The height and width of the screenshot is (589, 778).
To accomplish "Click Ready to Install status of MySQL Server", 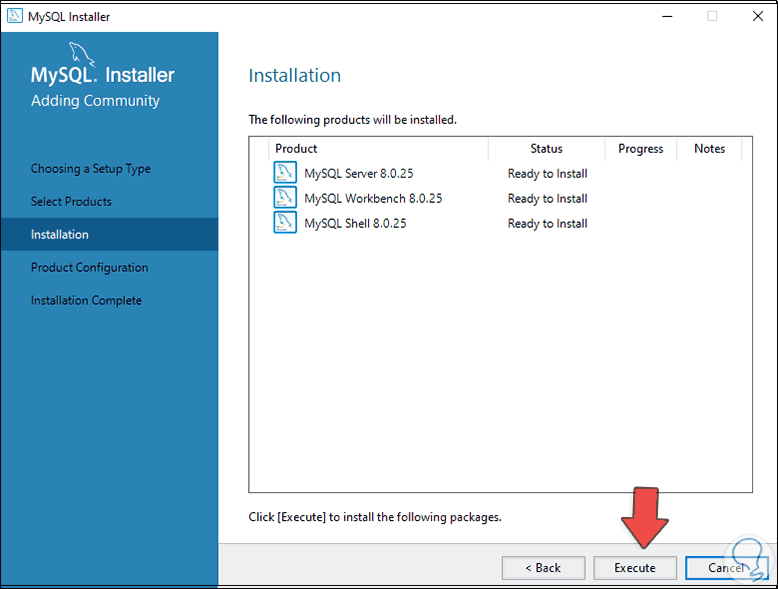I will tap(547, 174).
